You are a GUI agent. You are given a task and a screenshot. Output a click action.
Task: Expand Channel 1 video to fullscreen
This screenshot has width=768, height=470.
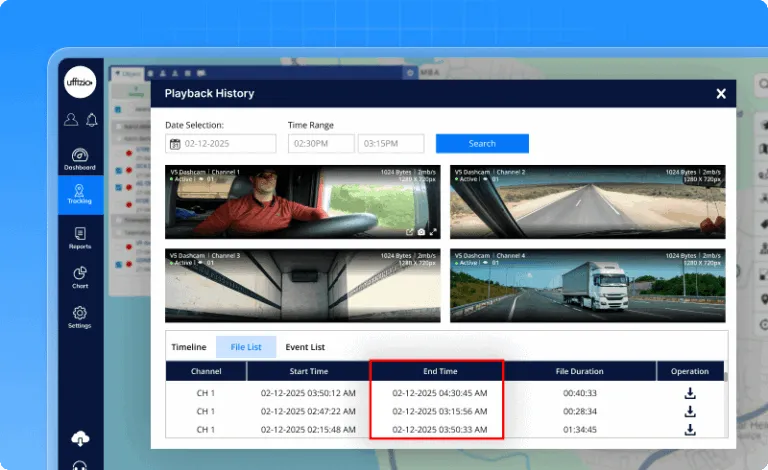point(434,232)
